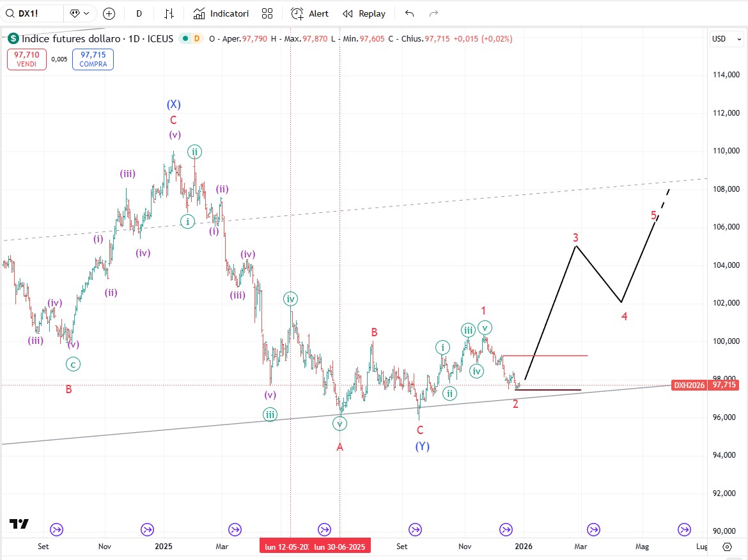
Task: Click the 114,000 price scale value
Action: click(726, 74)
